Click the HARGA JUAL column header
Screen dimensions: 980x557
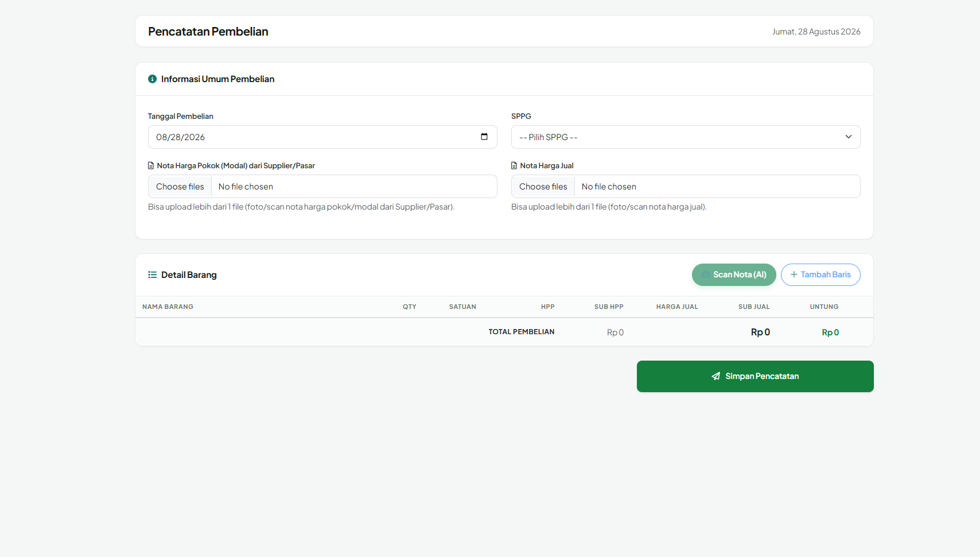pyautogui.click(x=677, y=307)
